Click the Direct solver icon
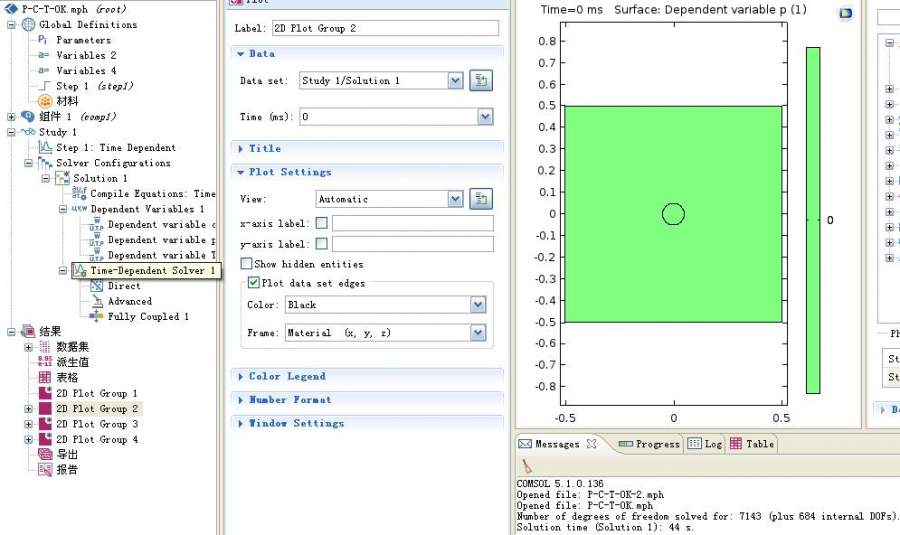Screen dimensions: 900x535 tap(96, 285)
